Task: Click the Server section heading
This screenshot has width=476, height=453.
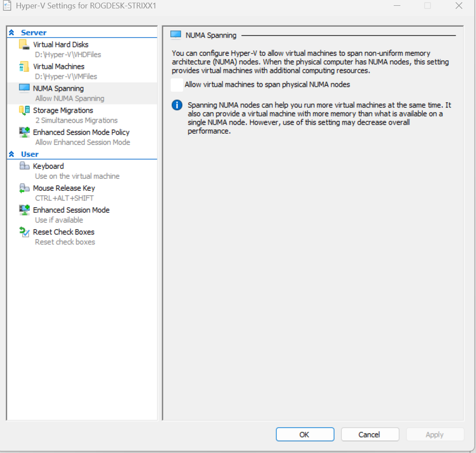Action: tap(34, 32)
